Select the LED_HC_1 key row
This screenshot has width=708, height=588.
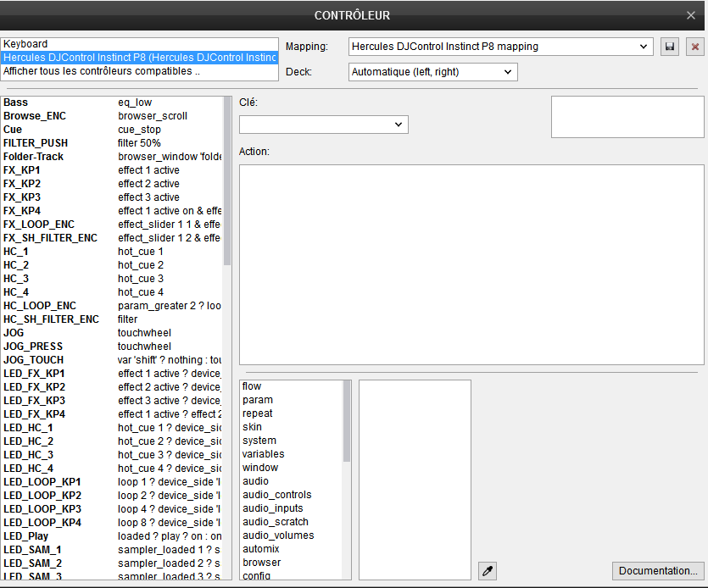[x=113, y=427]
